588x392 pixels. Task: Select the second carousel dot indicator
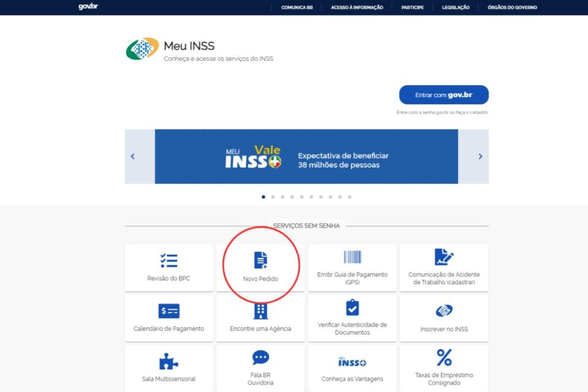[273, 197]
